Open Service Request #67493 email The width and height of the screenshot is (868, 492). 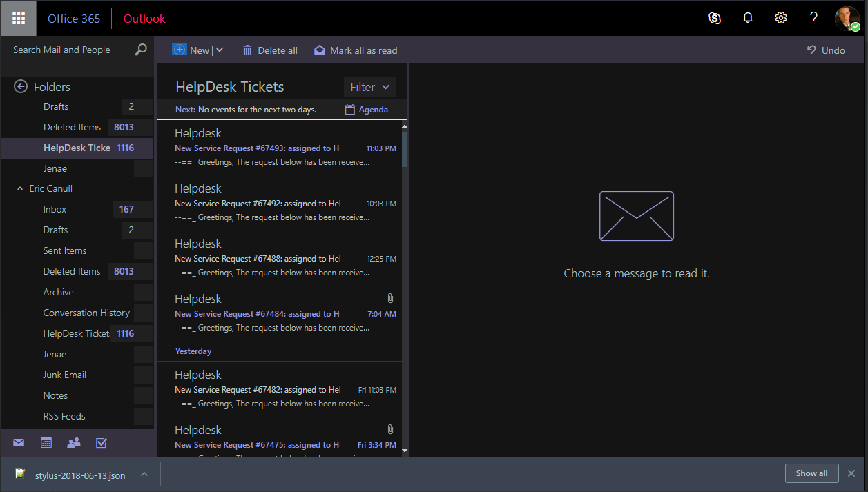[x=276, y=148]
